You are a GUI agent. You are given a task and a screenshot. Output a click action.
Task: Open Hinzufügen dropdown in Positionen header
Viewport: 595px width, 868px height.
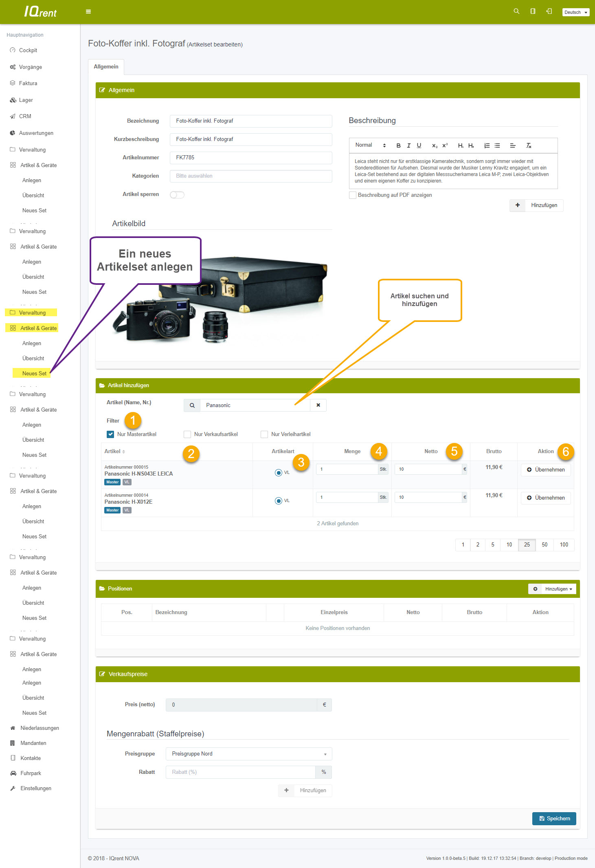pos(552,589)
